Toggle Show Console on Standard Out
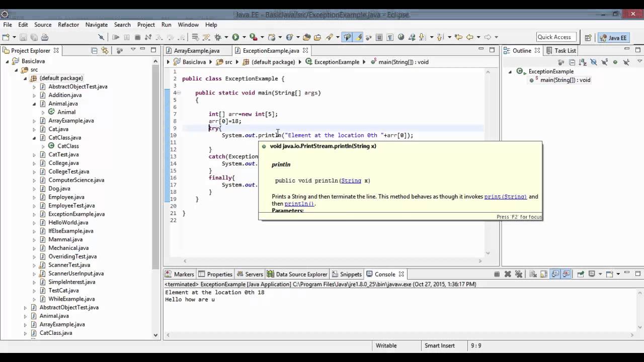Screen dimensions: 644x362 [x=555, y=274]
